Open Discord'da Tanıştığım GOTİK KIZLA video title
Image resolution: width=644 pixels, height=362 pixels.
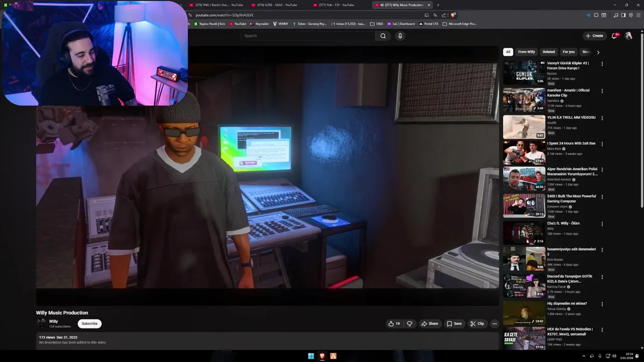point(570,279)
